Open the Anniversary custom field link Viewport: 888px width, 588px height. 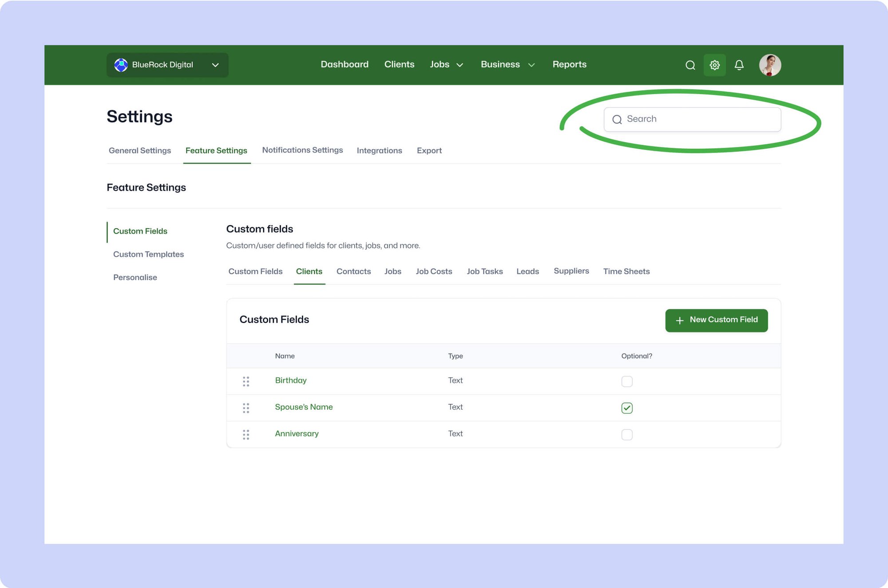(x=297, y=434)
